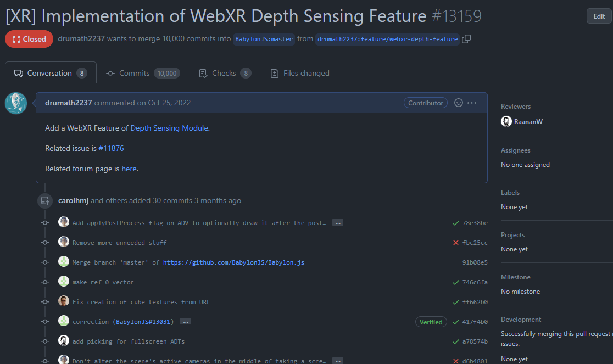Open 'Fix creation of cube textures from URL' commit
613x364 pixels.
[141, 302]
